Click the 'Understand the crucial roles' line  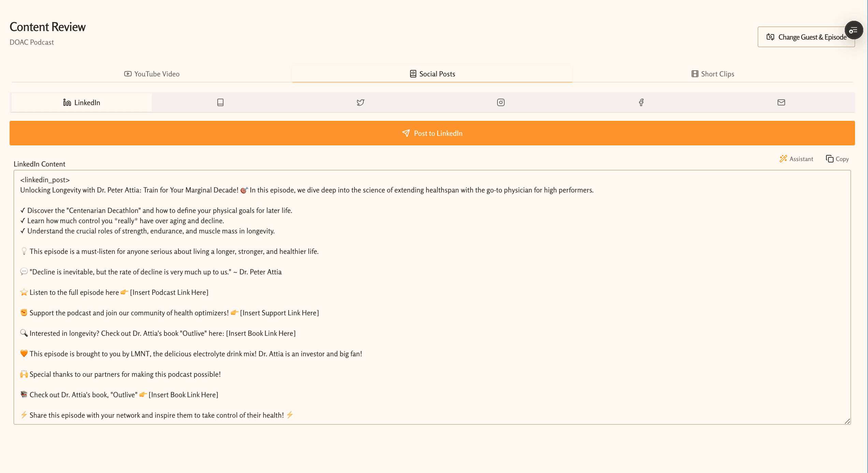click(x=147, y=231)
